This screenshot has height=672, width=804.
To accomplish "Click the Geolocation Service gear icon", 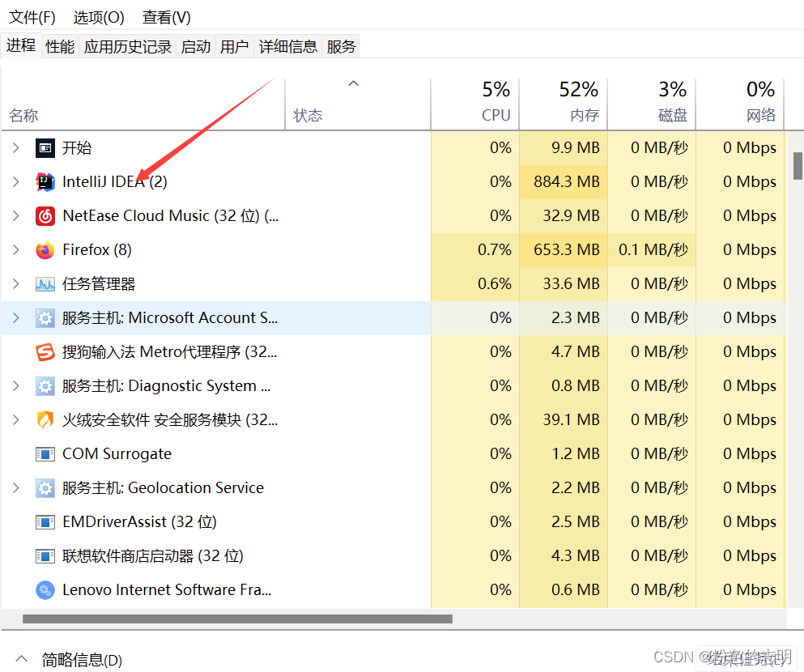I will (x=45, y=488).
